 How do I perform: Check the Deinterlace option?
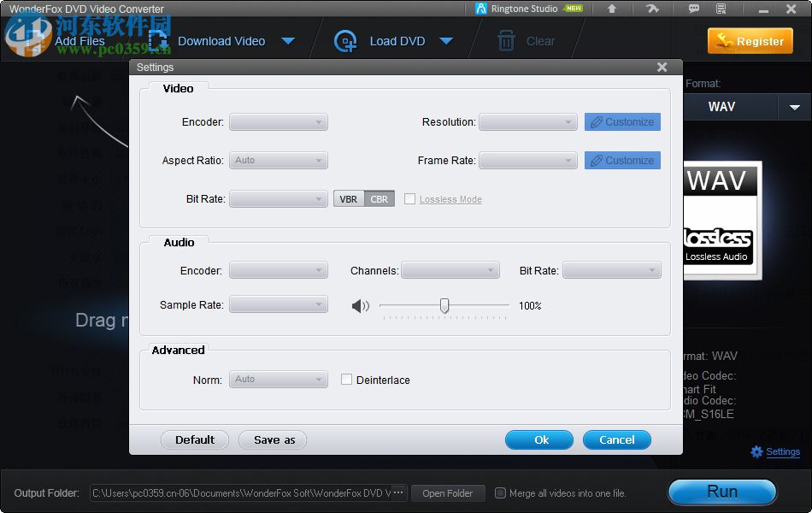click(x=345, y=380)
